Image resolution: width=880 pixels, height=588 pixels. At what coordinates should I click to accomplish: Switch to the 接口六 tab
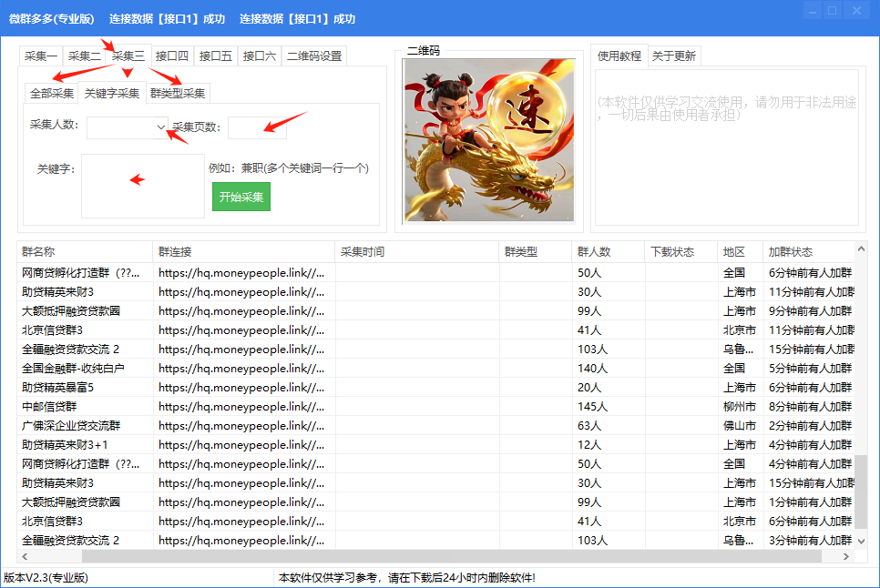(x=260, y=56)
